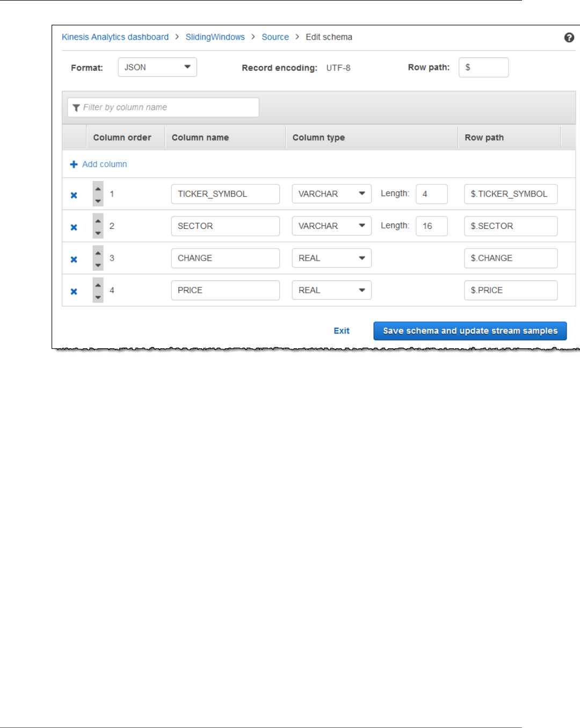580x728 pixels.
Task: Click the Edit schema breadcrumb text
Action: pyautogui.click(x=329, y=37)
